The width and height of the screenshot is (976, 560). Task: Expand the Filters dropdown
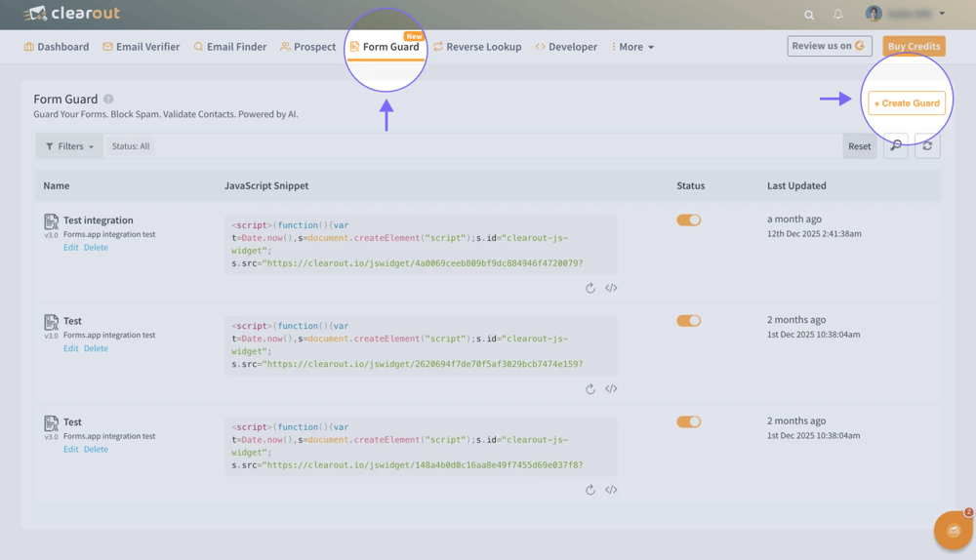(x=69, y=146)
